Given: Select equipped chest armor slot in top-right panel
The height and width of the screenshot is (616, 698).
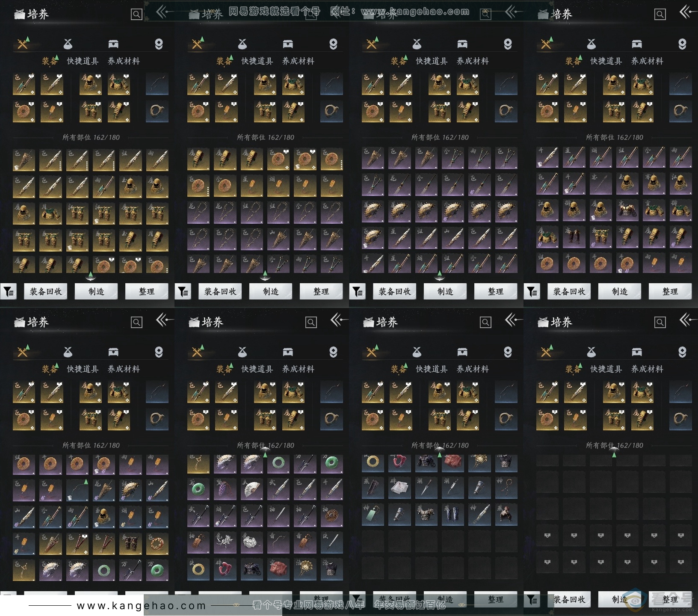Looking at the screenshot, I should 642,84.
